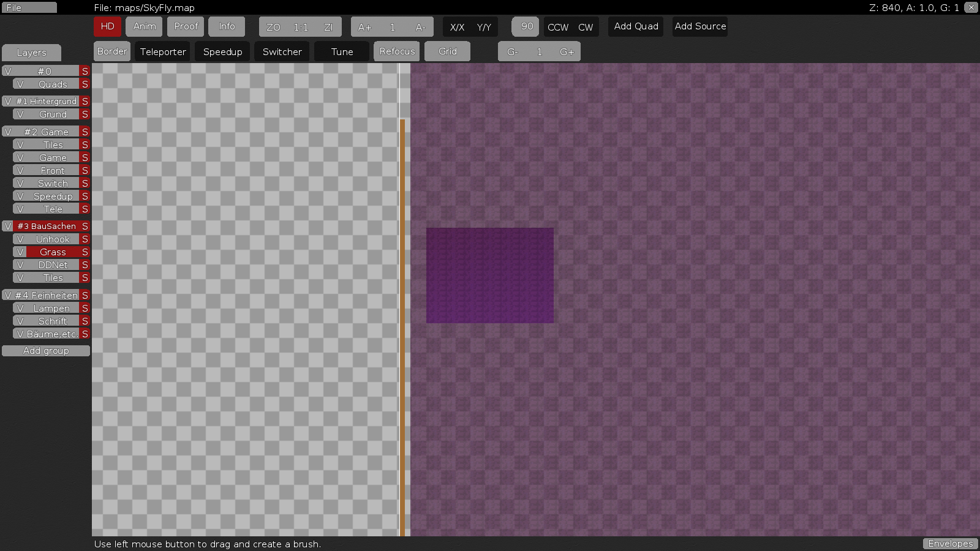The width and height of the screenshot is (980, 551).
Task: Switch to the Tune tab
Action: pos(341,51)
